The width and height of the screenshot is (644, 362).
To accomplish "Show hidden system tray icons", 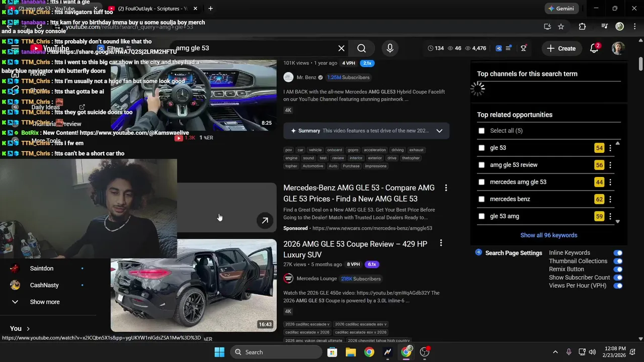I will (555, 352).
